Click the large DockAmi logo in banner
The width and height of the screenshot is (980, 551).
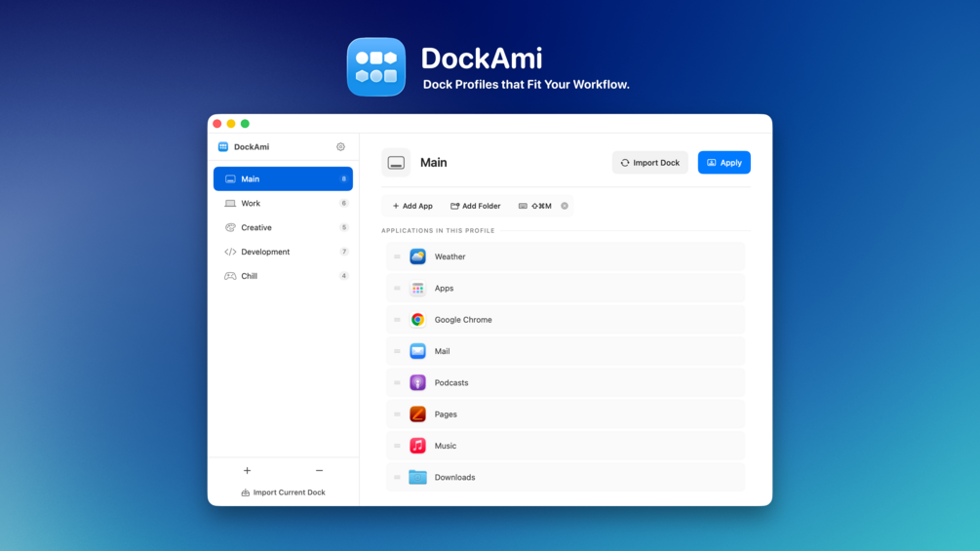coord(376,67)
